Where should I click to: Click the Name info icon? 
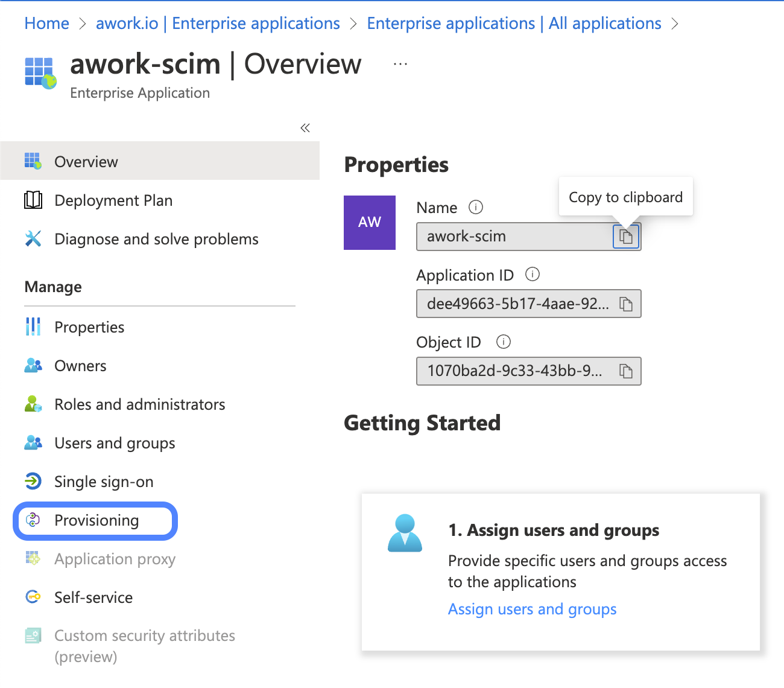click(x=476, y=207)
